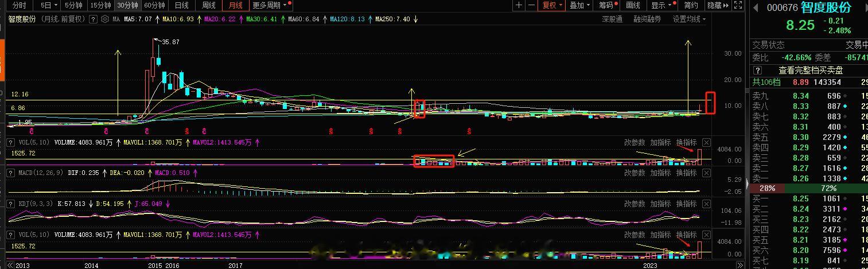This screenshot has width=868, height=269.
Task: Open the 叠加 overlay dropdown
Action: [580, 5]
